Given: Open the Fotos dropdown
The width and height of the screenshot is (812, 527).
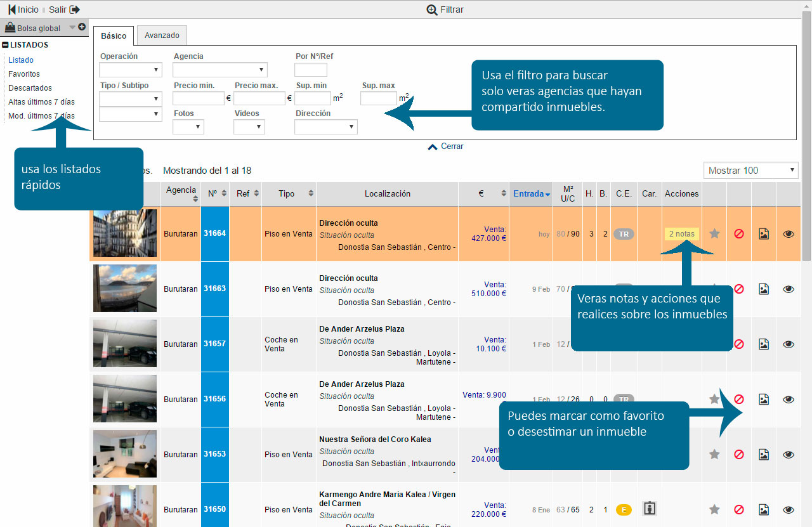Looking at the screenshot, I should (x=188, y=127).
